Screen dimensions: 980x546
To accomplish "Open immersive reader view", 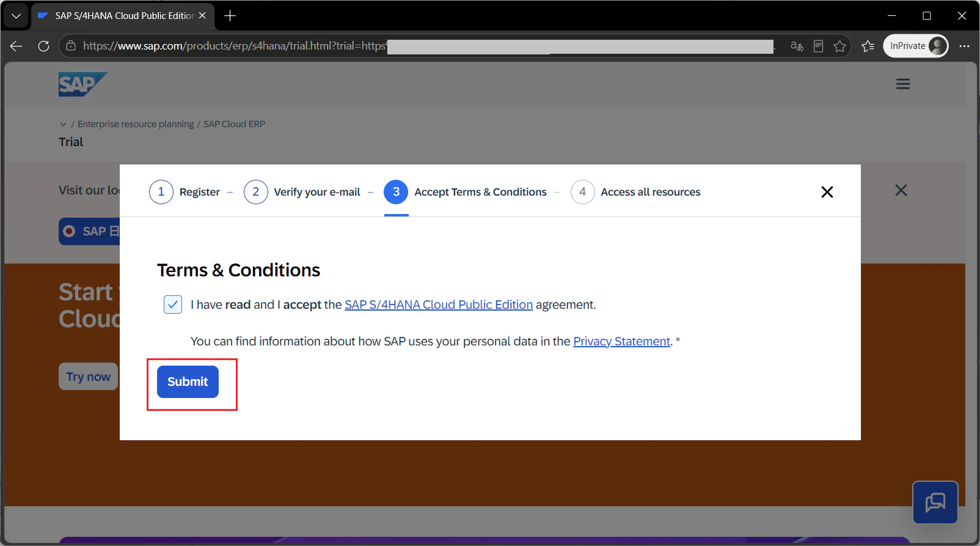I will pos(819,46).
